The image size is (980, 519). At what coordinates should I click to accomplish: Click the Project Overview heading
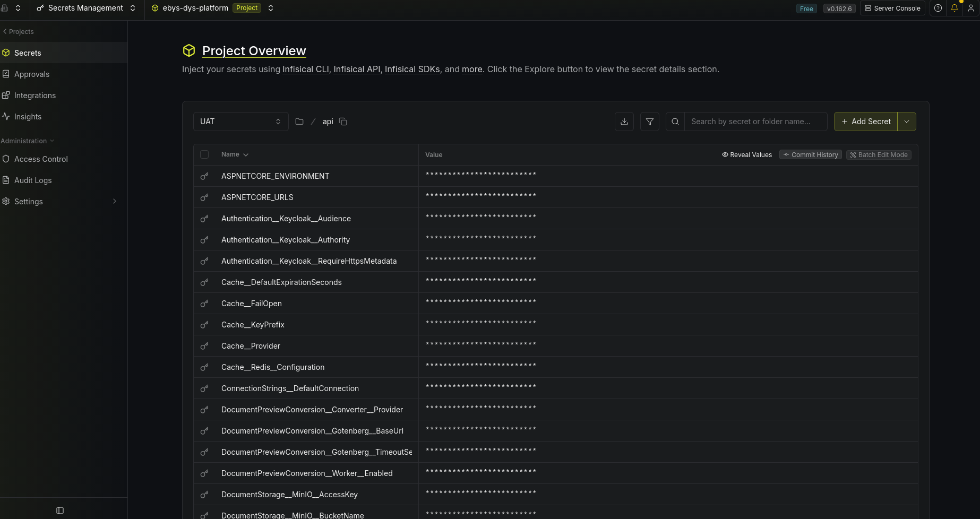[254, 50]
